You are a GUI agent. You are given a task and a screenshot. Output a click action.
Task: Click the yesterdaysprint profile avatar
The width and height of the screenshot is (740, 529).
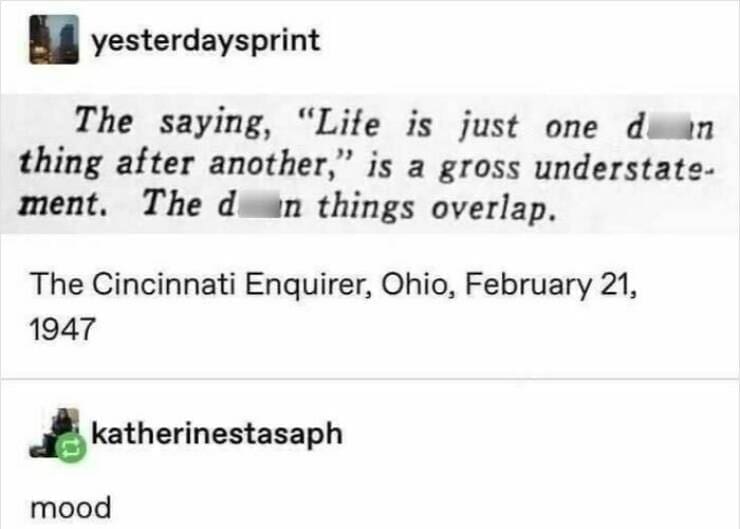(55, 41)
